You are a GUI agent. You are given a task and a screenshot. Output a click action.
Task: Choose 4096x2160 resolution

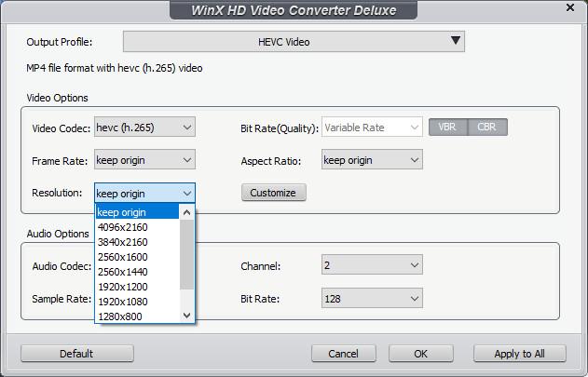click(137, 227)
